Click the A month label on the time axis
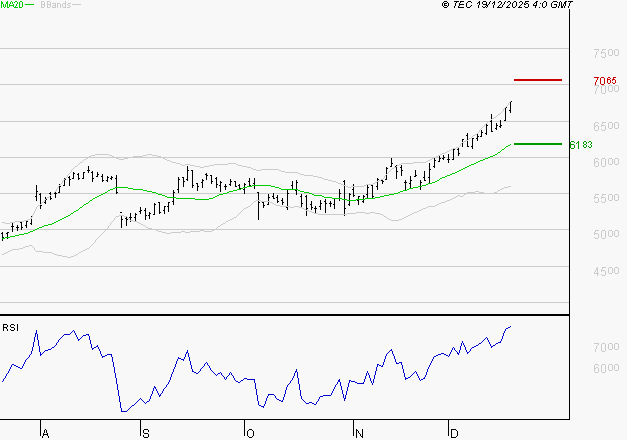 pos(46,434)
